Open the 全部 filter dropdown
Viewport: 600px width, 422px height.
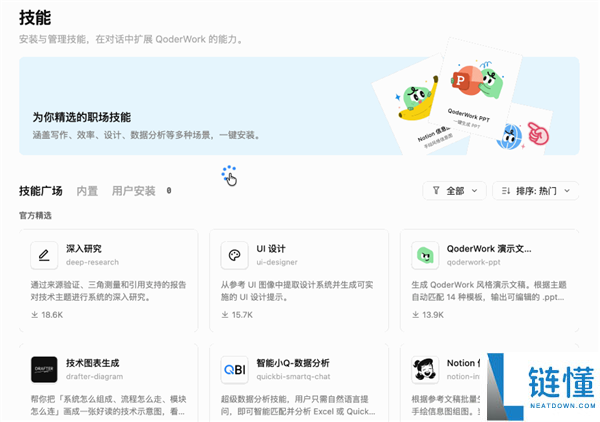[455, 191]
